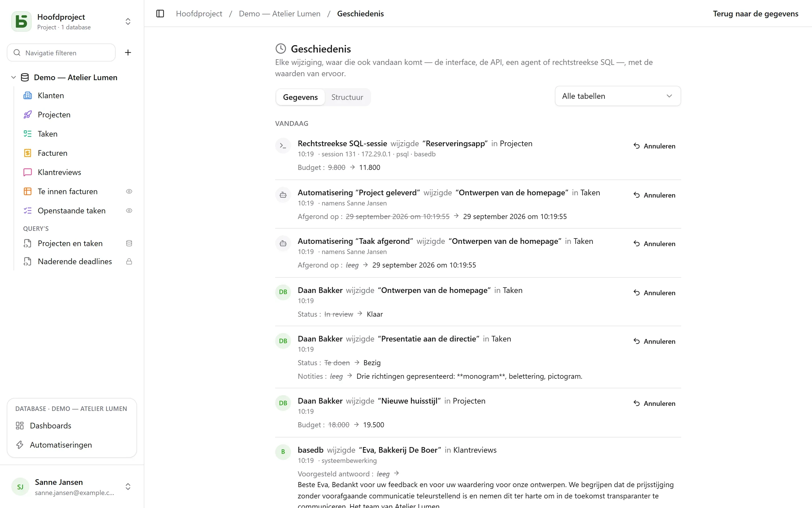Click the Taak afgerond automation robot icon
The width and height of the screenshot is (812, 508).
pyautogui.click(x=283, y=244)
